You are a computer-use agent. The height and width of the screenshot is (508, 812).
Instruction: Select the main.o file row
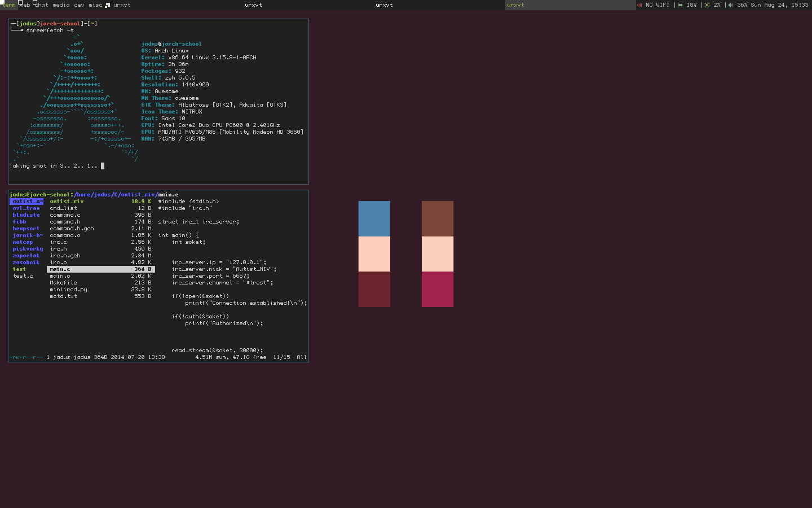[100, 276]
